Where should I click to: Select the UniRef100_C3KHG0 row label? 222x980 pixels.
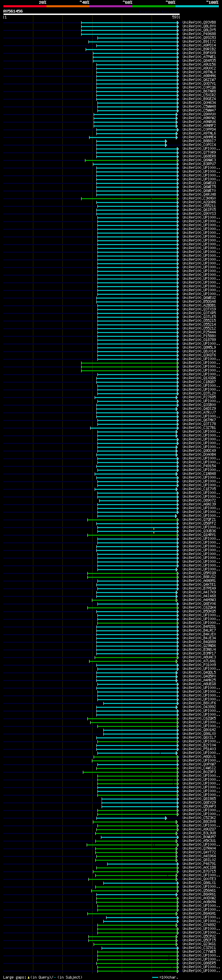199,198
